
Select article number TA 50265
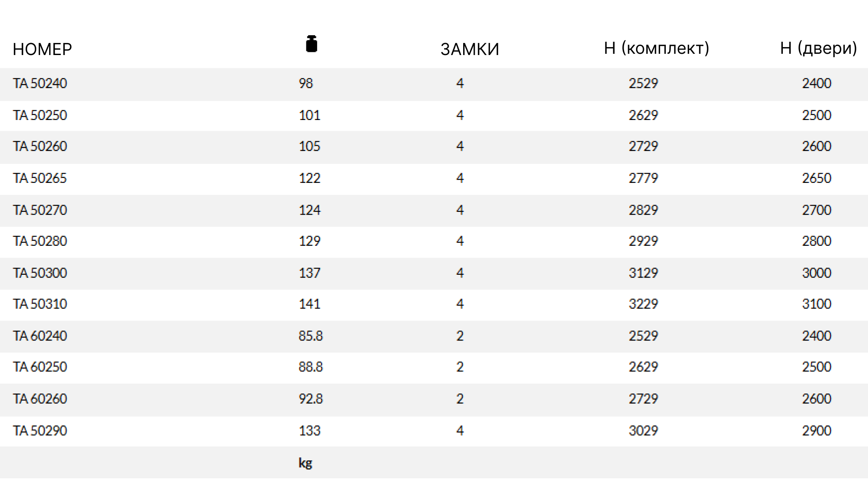pyautogui.click(x=40, y=178)
